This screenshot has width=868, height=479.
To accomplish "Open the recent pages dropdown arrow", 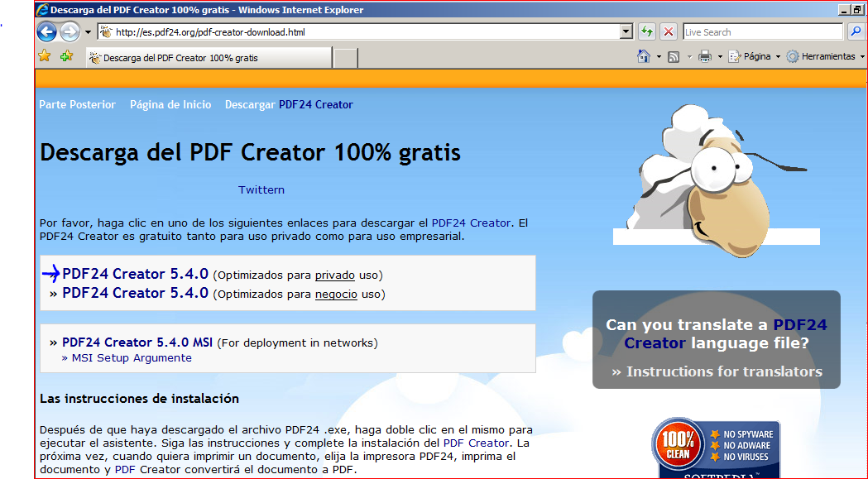I will (88, 32).
